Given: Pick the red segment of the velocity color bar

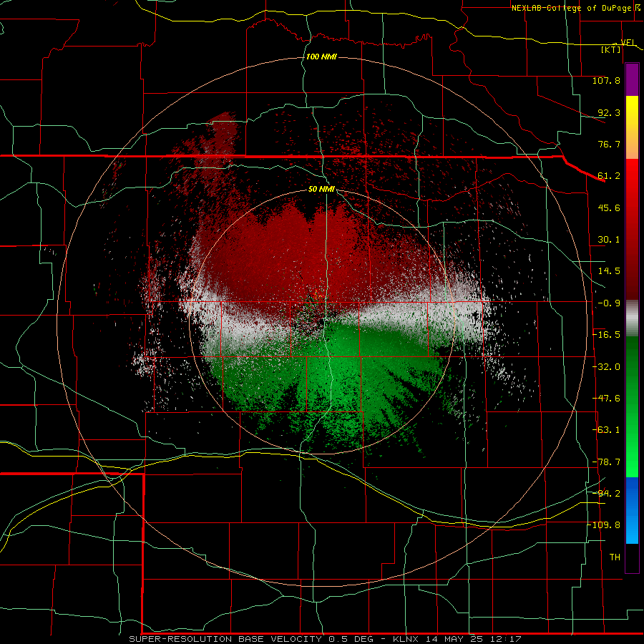Looking at the screenshot, I should coord(632,229).
